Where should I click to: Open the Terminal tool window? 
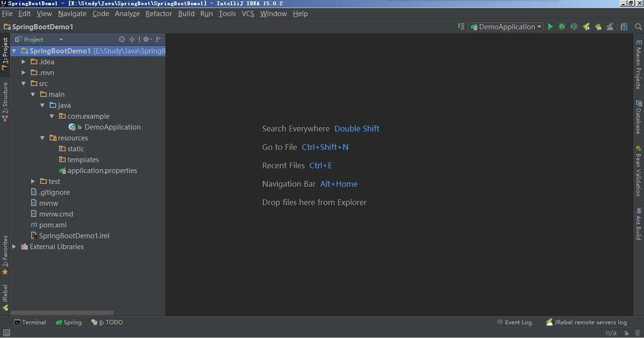pyautogui.click(x=30, y=322)
